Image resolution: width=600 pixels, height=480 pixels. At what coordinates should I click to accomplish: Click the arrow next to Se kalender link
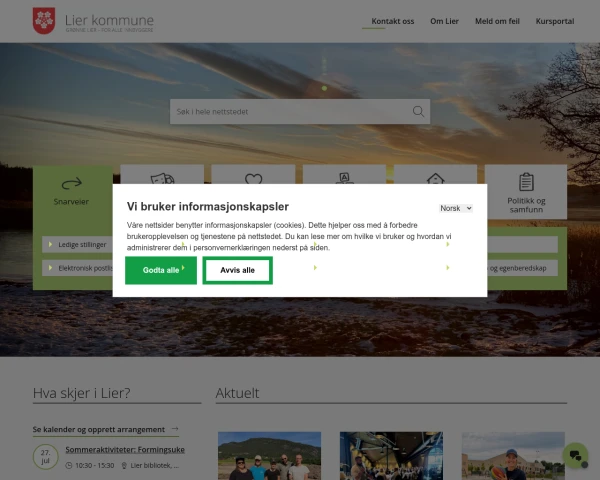(x=175, y=429)
